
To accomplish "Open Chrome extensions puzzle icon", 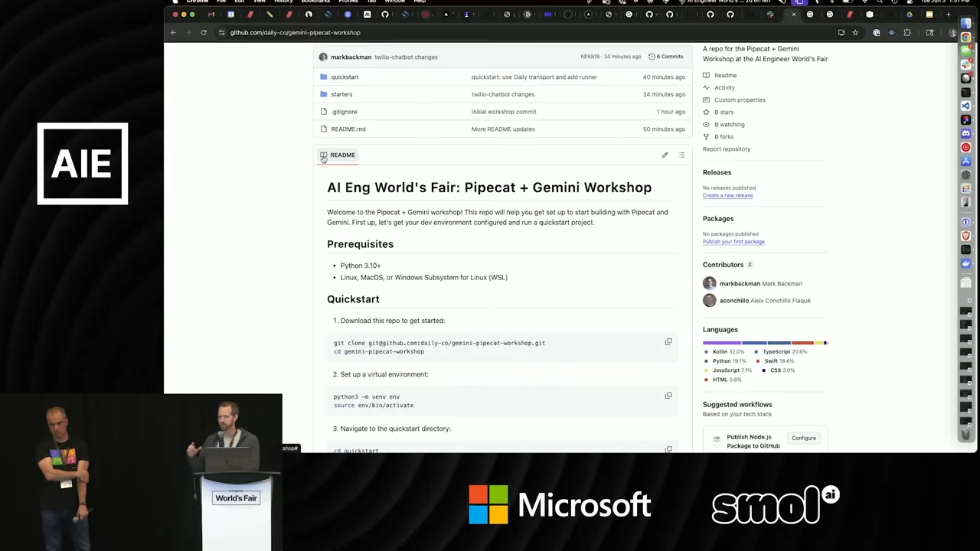I will [x=907, y=32].
